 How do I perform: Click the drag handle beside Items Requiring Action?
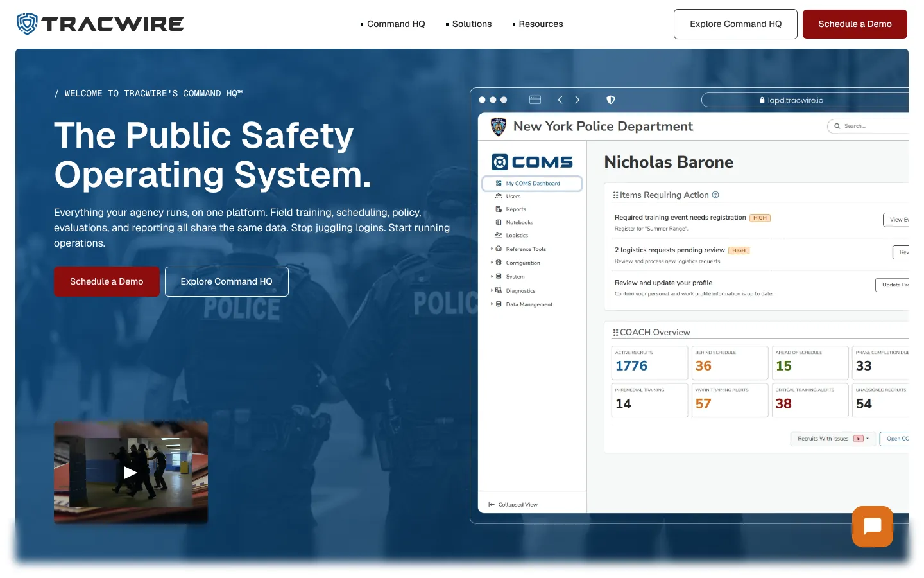point(615,195)
